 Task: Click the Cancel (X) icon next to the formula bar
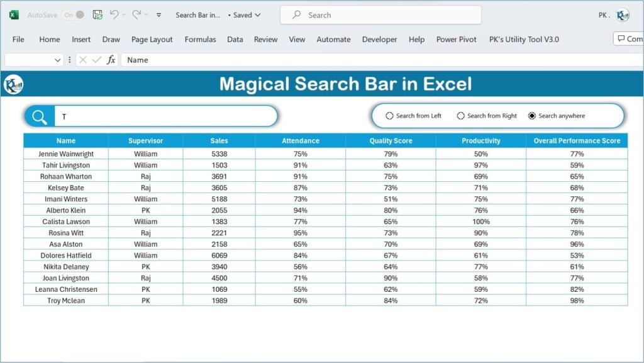[83, 60]
